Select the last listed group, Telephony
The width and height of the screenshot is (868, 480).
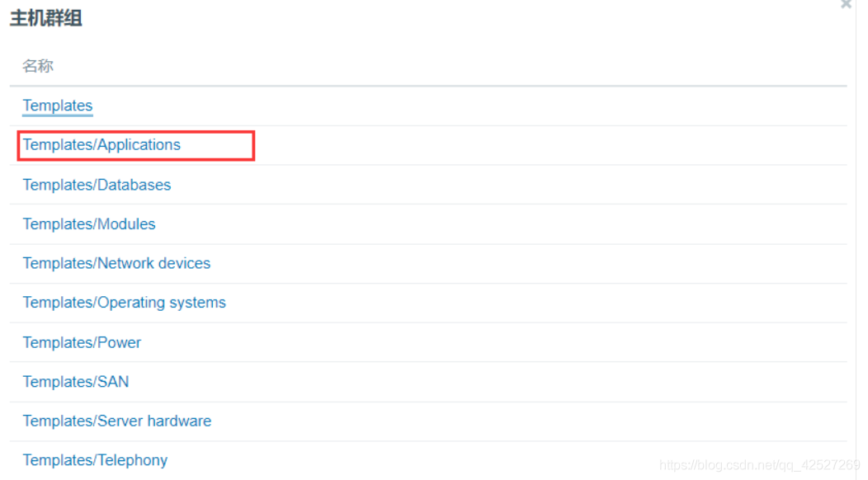pyautogui.click(x=95, y=460)
